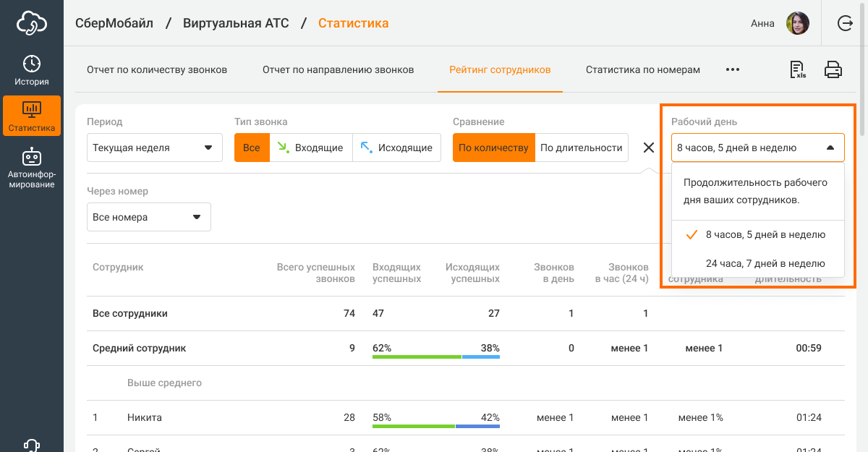Click Виртуальная АТС breadcrumb link
Screen dimensions: 868x452
coord(236,23)
